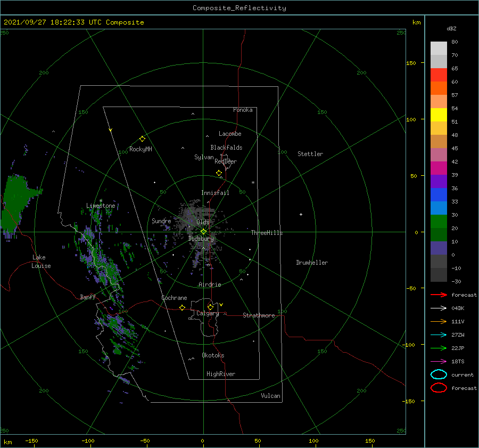Viewport: 479px width, 448px height.
Task: Click the Strathmore city label
Action: click(259, 315)
